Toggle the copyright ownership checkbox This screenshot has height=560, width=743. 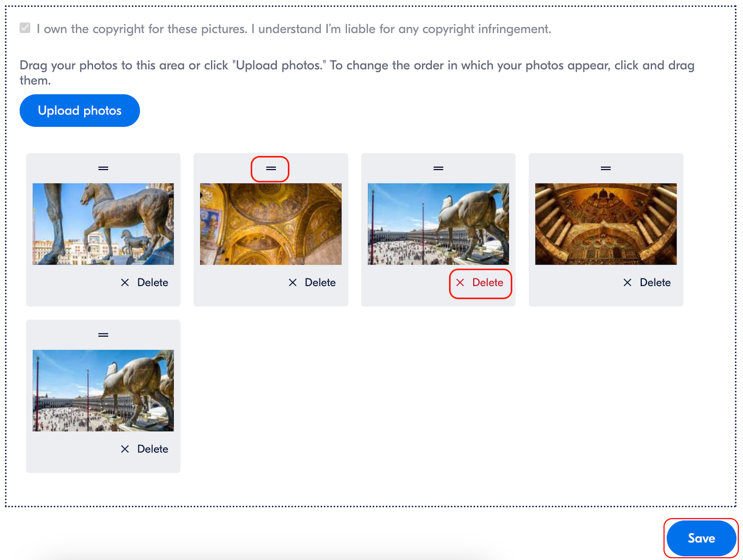point(25,28)
